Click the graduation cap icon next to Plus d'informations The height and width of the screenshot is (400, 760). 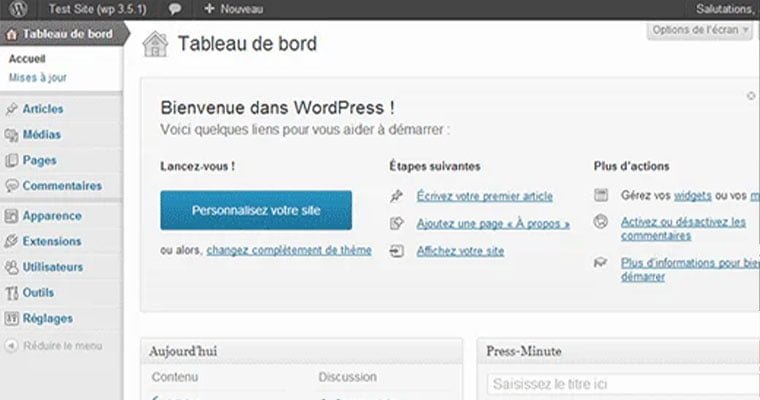(x=601, y=263)
